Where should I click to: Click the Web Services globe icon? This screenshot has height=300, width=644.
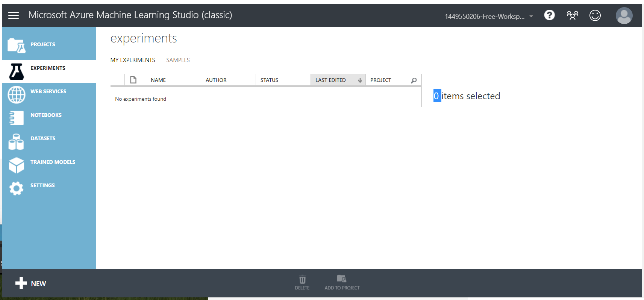tap(17, 95)
